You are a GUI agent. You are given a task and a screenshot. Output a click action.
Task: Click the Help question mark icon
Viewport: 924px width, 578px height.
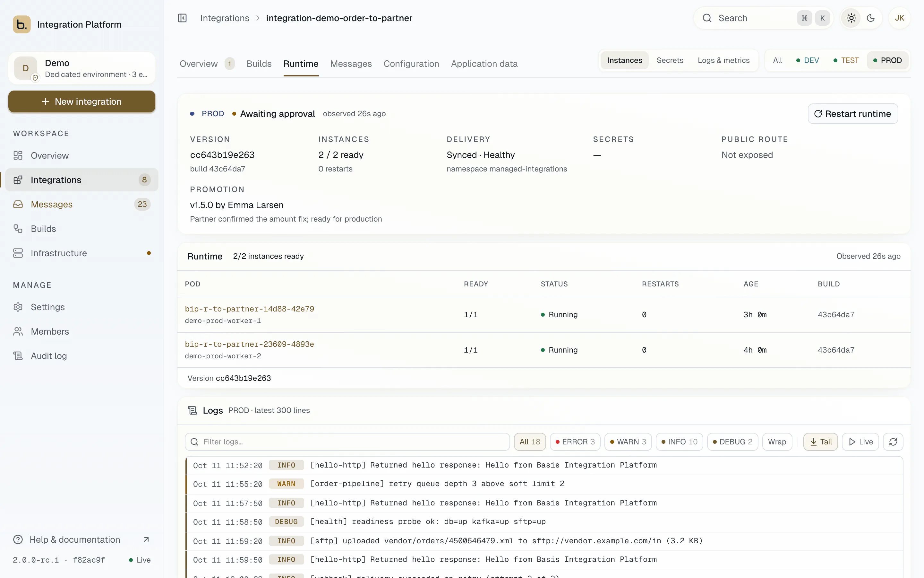click(x=18, y=539)
